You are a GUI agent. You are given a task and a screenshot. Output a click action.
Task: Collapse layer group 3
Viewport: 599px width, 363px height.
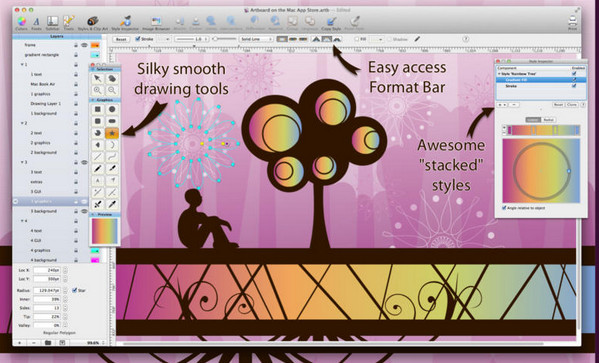[x=22, y=162]
